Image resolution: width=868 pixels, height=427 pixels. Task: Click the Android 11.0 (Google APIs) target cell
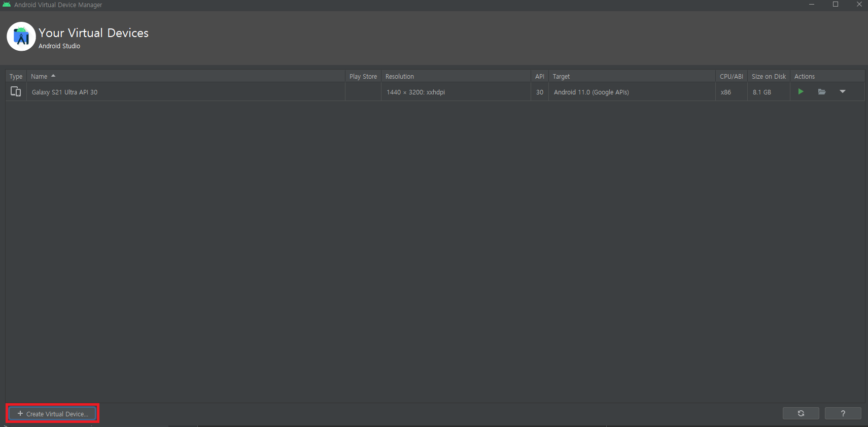point(632,92)
